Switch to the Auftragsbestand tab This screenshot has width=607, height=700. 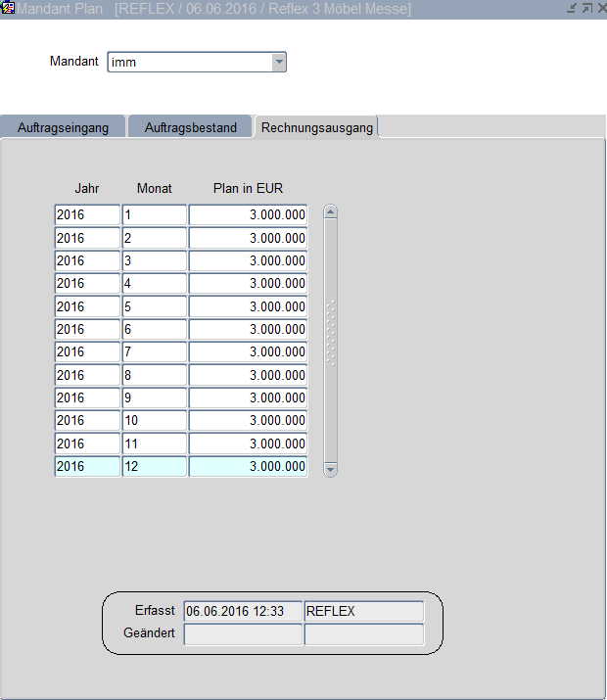190,127
